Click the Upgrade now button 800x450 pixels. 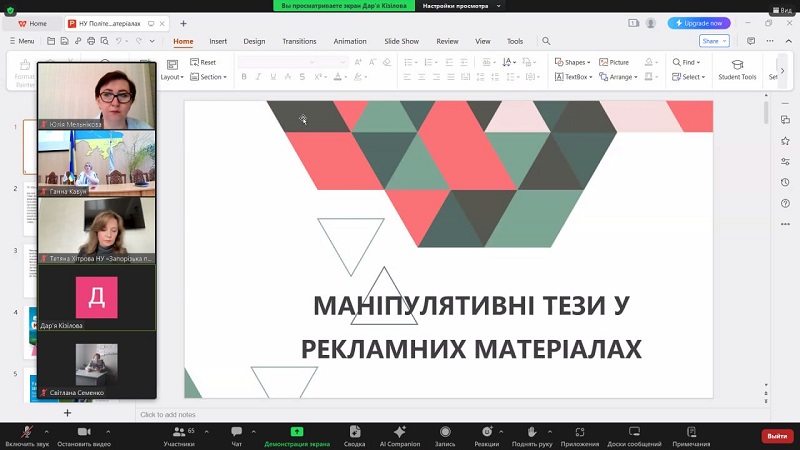pos(699,23)
